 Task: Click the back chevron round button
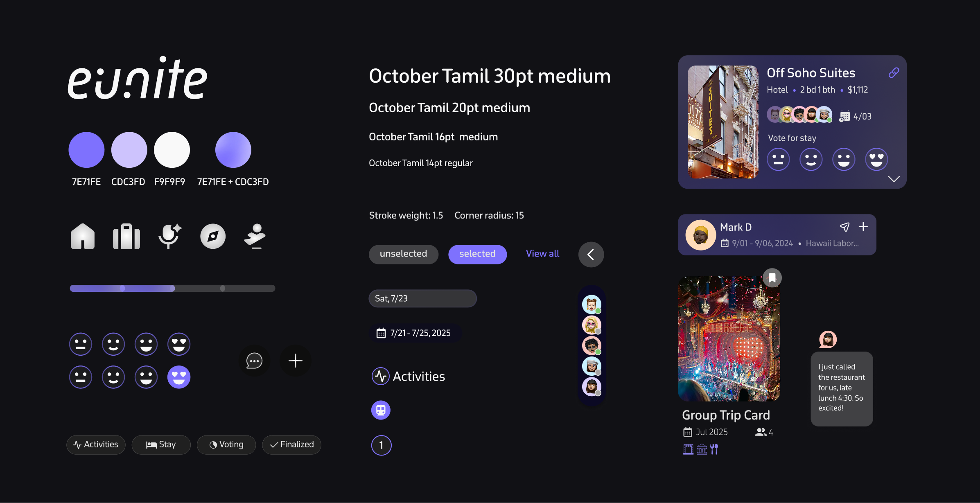[591, 255]
